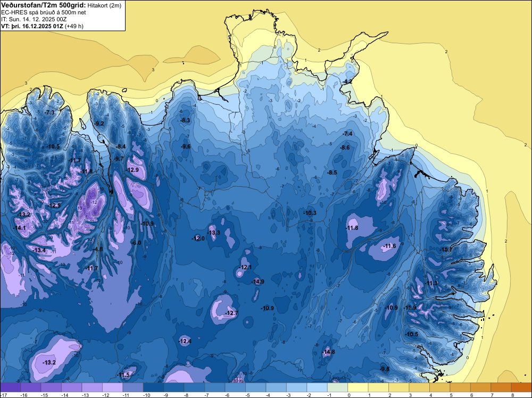Viewport: 532px width, 398px height.
Task: Click the -14.1 temperature value
Action: (x=19, y=228)
